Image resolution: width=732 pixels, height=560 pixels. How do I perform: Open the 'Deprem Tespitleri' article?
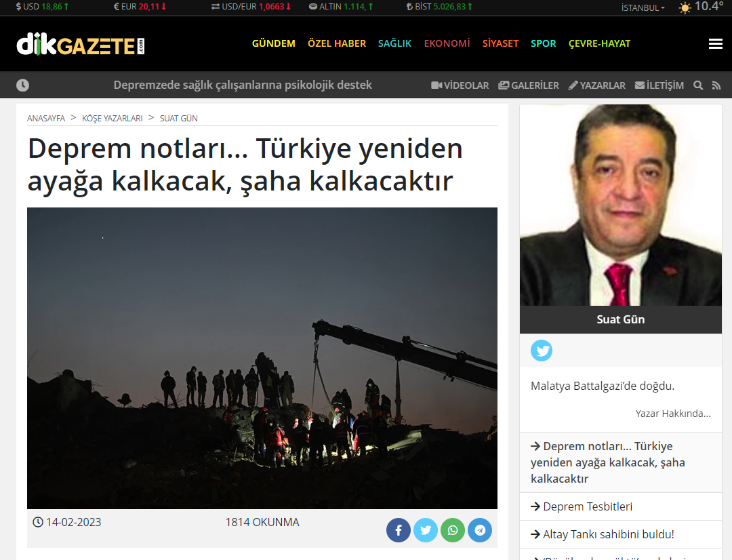point(587,506)
